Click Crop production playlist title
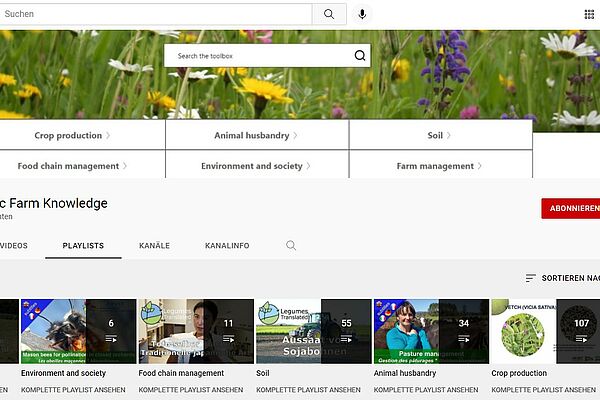Screen dimensions: 600x400 [519, 373]
